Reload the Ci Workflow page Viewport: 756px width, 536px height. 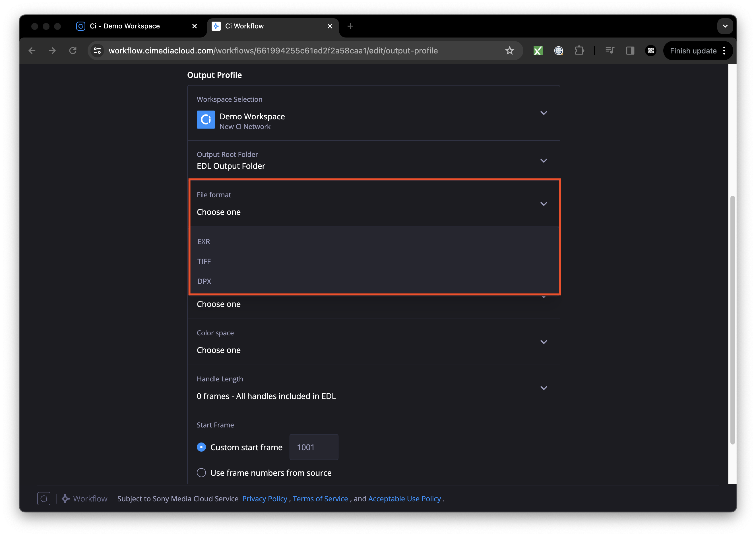pos(73,51)
